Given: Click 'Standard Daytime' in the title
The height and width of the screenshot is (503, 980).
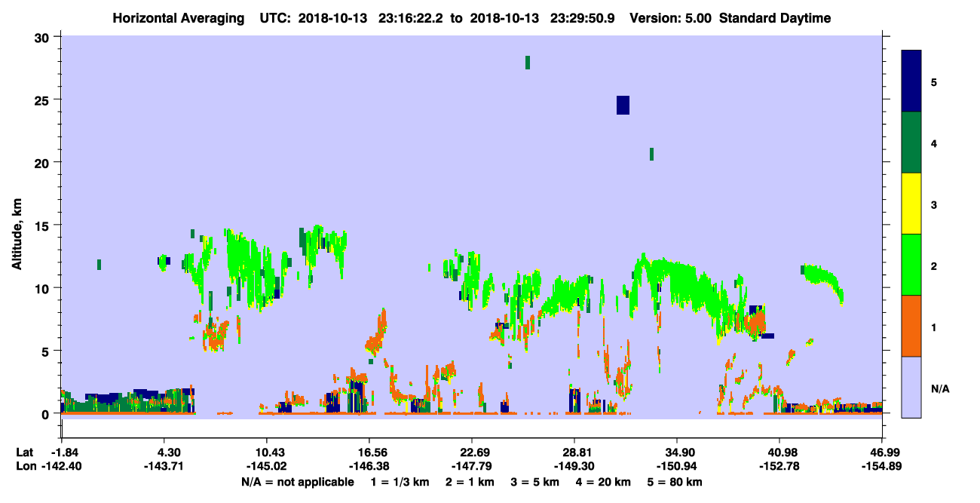Looking at the screenshot, I should 775,18.
